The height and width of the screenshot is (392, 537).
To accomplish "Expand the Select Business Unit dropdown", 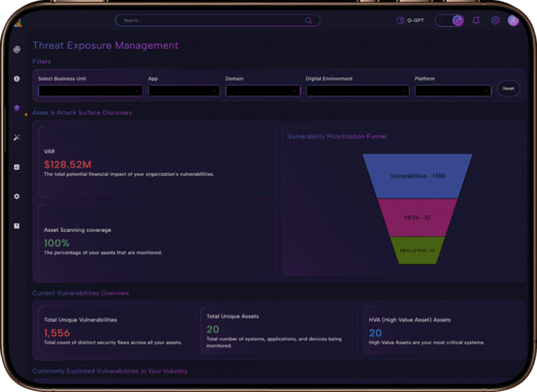I will coord(90,90).
